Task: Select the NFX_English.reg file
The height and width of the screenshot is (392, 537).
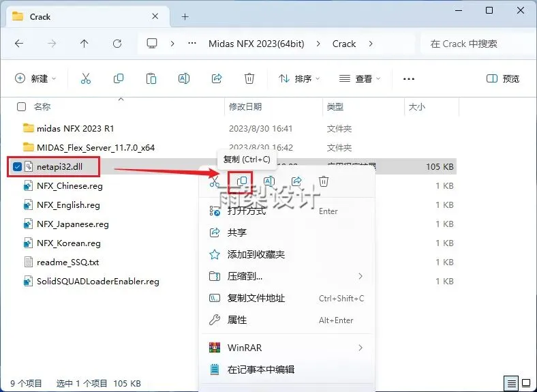Action: (68, 205)
